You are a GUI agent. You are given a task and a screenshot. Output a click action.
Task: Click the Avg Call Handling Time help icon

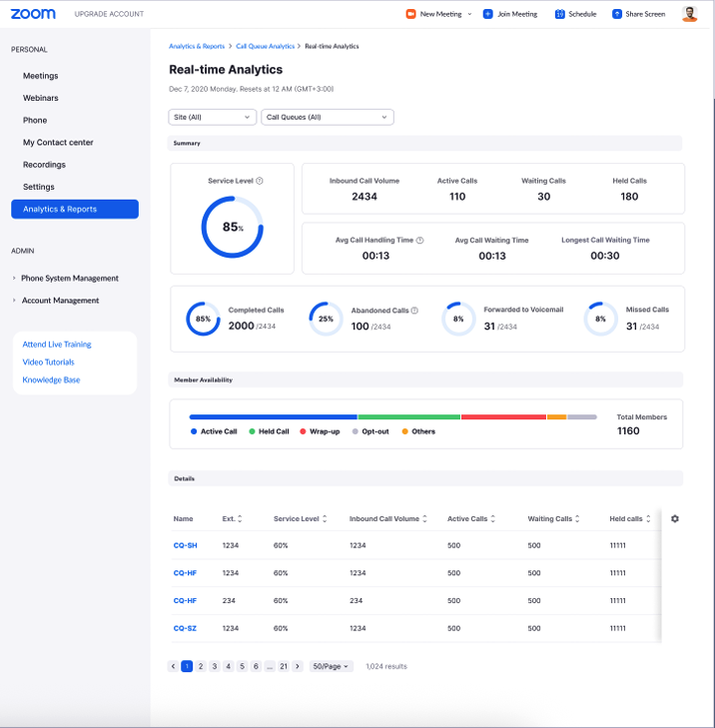[x=419, y=240]
